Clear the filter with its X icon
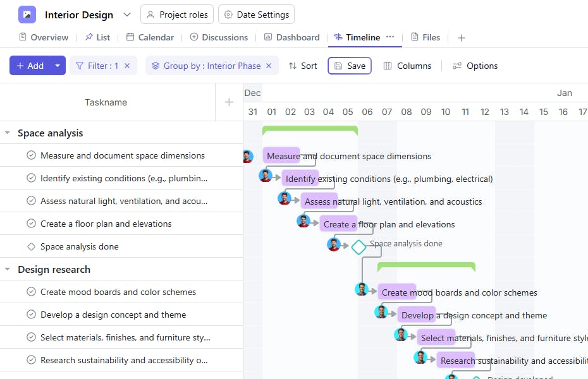This screenshot has height=379, width=588. click(127, 66)
